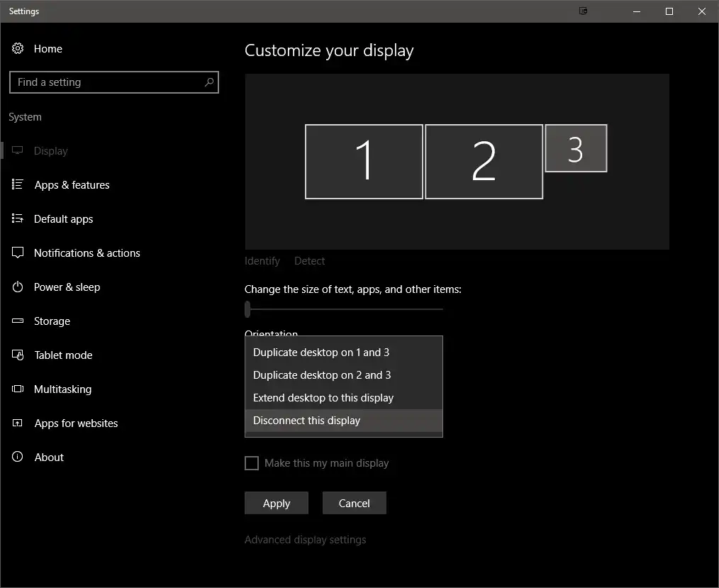Open Apps for websites settings
The image size is (719, 588).
(x=76, y=423)
